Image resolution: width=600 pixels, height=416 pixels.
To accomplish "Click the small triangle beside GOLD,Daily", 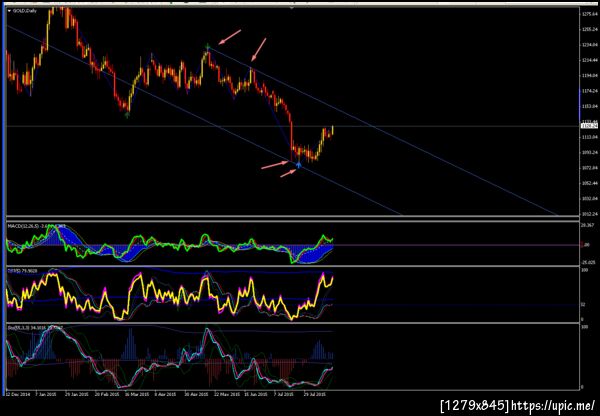I will (10, 11).
